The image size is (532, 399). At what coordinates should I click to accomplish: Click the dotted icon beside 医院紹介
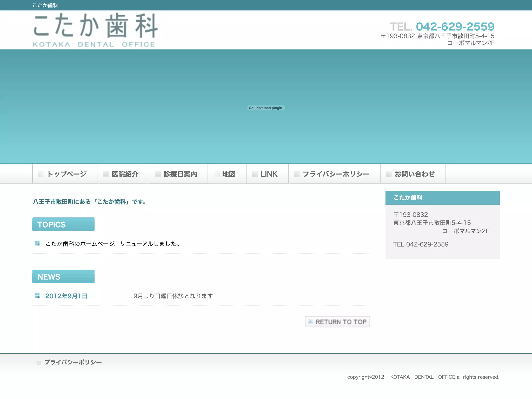pyautogui.click(x=106, y=174)
